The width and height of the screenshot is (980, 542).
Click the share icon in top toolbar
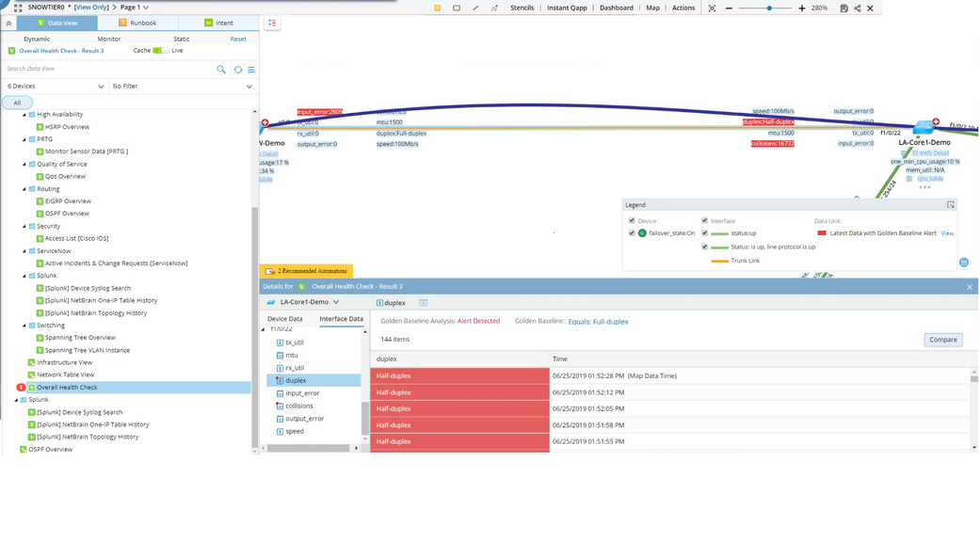point(857,8)
